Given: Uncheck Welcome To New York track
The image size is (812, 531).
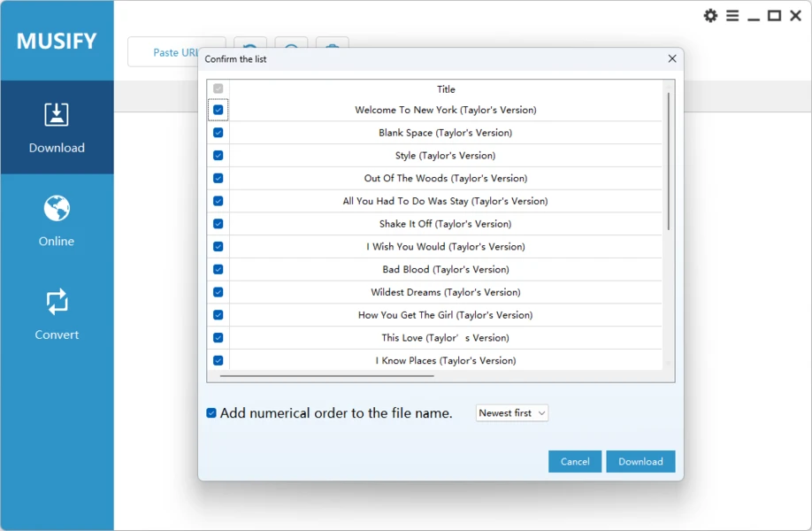Looking at the screenshot, I should click(218, 110).
